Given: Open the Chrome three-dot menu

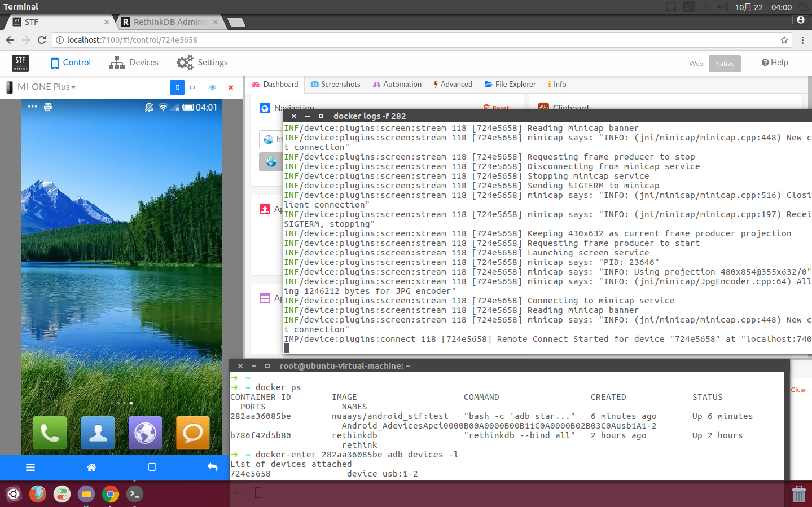Looking at the screenshot, I should [x=802, y=40].
